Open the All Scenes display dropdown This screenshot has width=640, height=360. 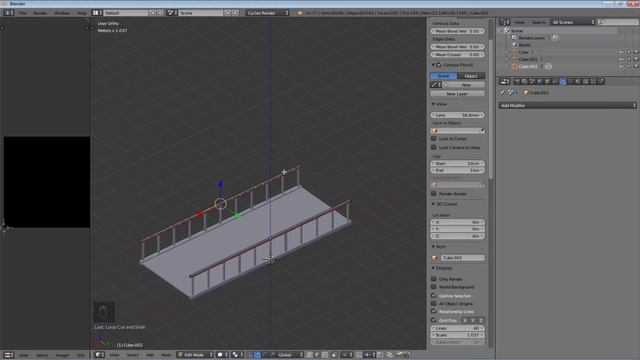point(573,22)
